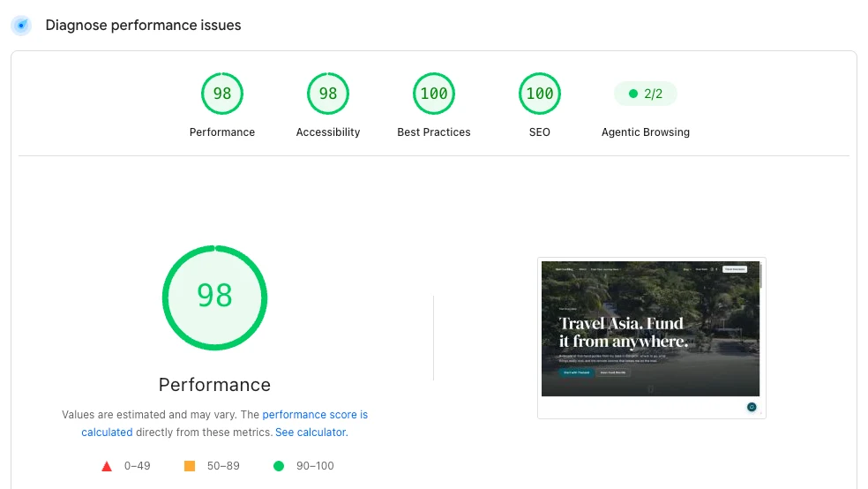Screen dimensions: 868x489
Task: Click the green circle 90–100 legend icon
Action: (279, 466)
